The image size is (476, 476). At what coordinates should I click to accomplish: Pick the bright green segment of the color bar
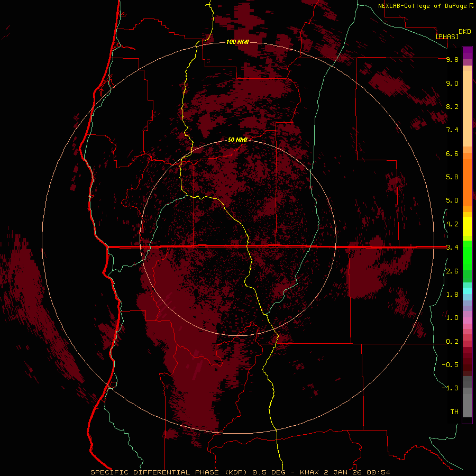point(467,255)
